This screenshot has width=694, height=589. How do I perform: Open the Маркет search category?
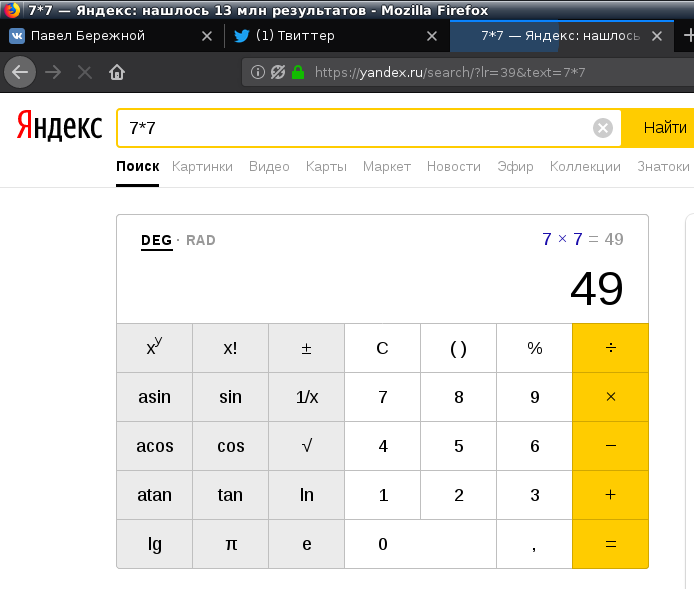(x=387, y=166)
